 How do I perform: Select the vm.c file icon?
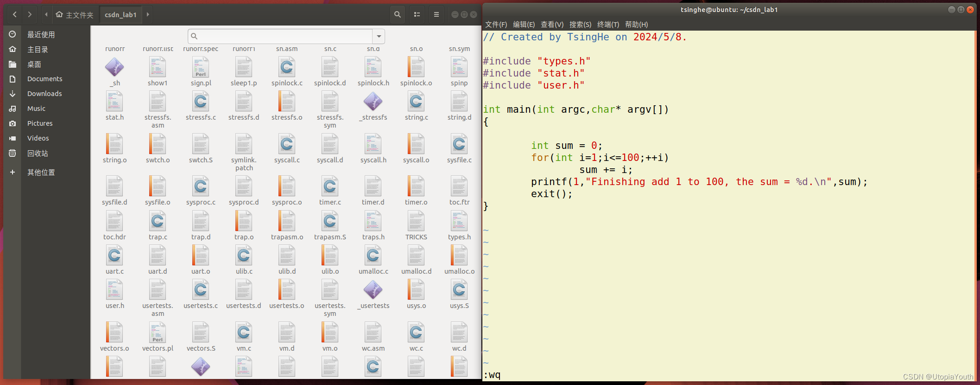pyautogui.click(x=244, y=333)
